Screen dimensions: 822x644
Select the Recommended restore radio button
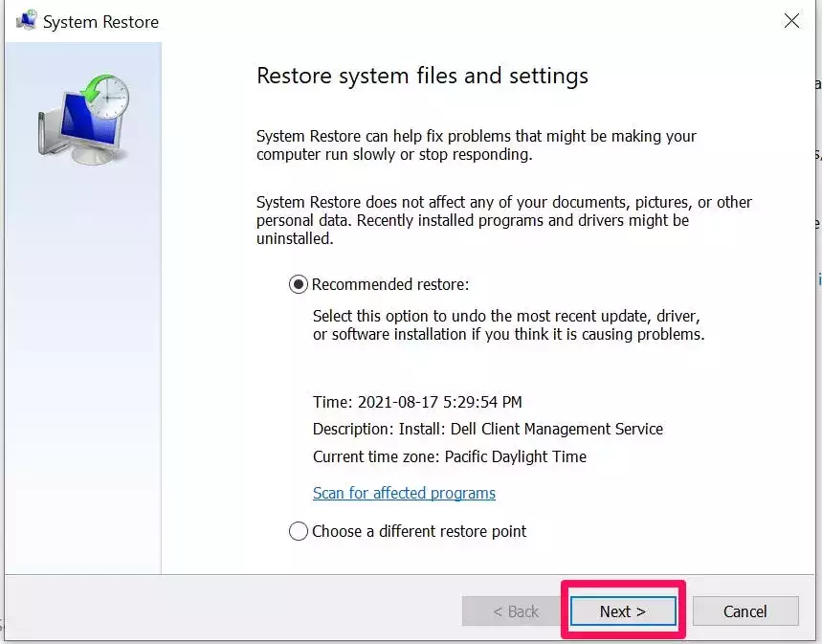(x=299, y=284)
